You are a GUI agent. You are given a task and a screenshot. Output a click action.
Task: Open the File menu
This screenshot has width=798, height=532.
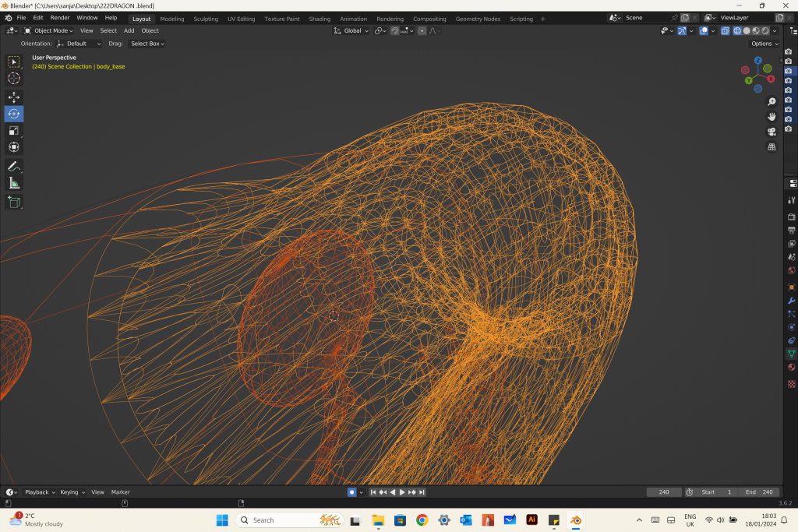click(x=21, y=18)
